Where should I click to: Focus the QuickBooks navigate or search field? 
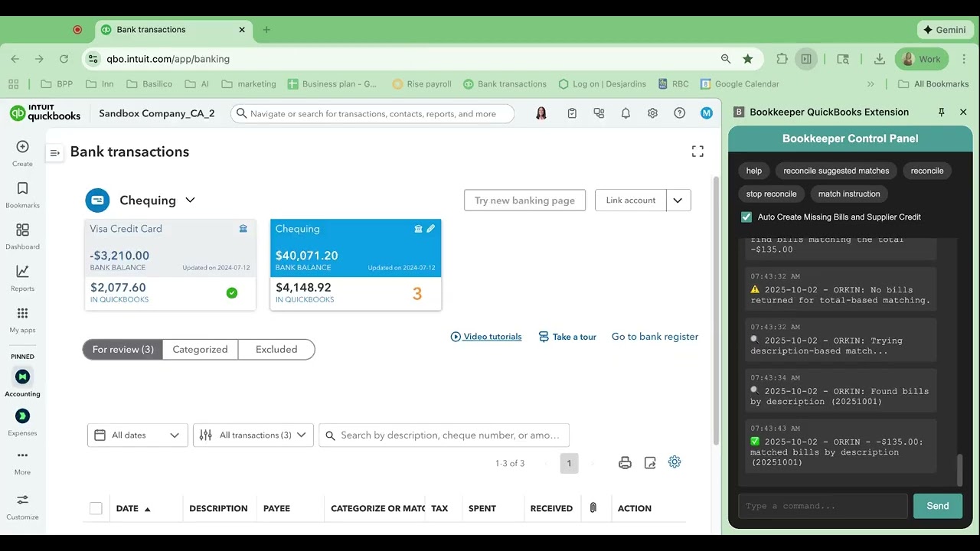click(x=372, y=113)
